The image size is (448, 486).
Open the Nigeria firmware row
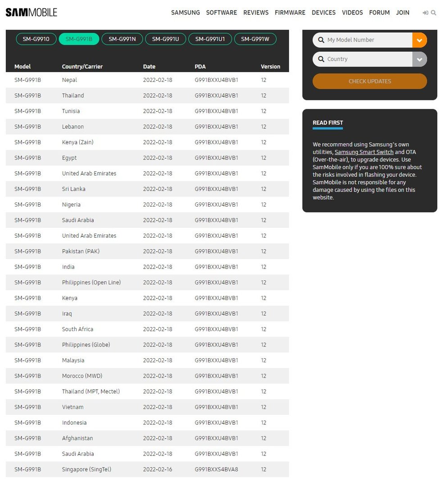(147, 205)
